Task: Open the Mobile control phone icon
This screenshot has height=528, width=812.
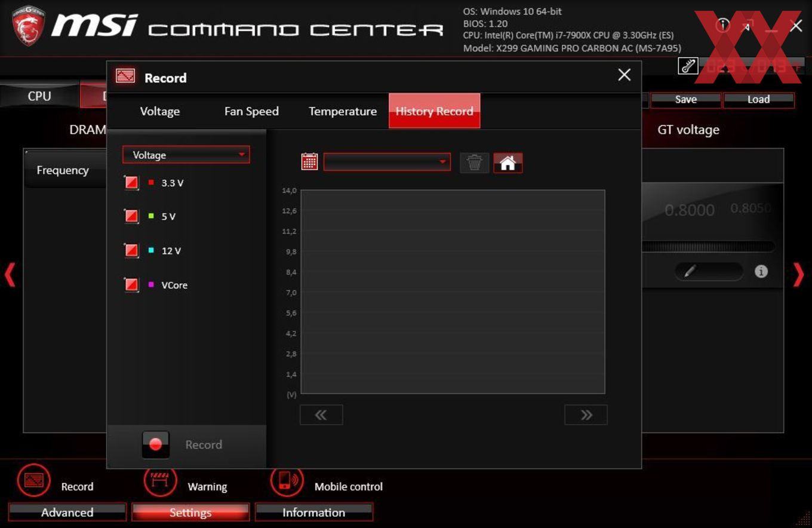Action: (287, 480)
